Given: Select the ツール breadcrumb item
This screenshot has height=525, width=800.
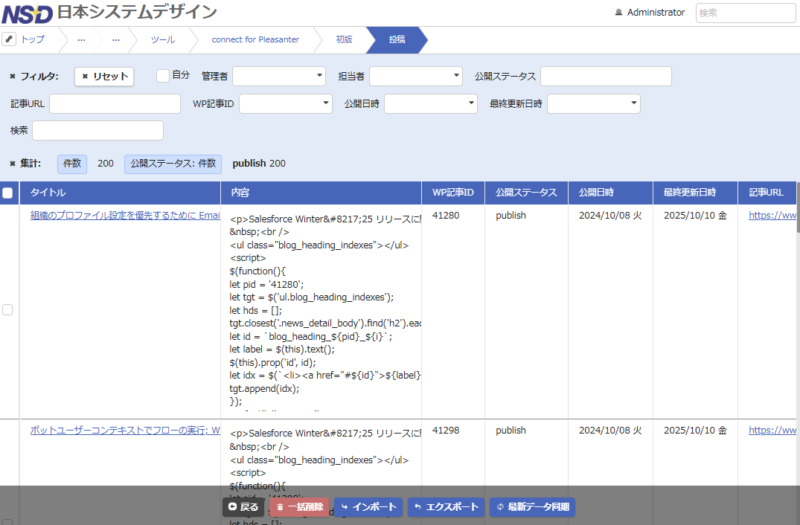Looking at the screenshot, I should (x=162, y=39).
